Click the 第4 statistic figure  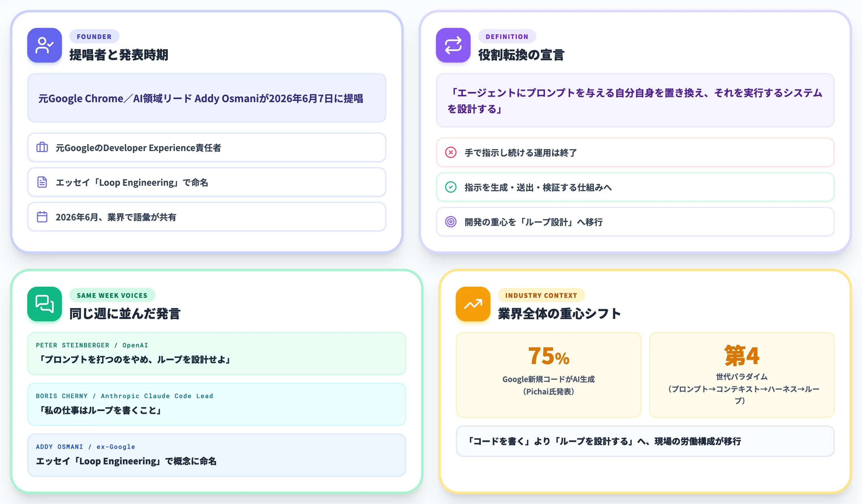[742, 356]
